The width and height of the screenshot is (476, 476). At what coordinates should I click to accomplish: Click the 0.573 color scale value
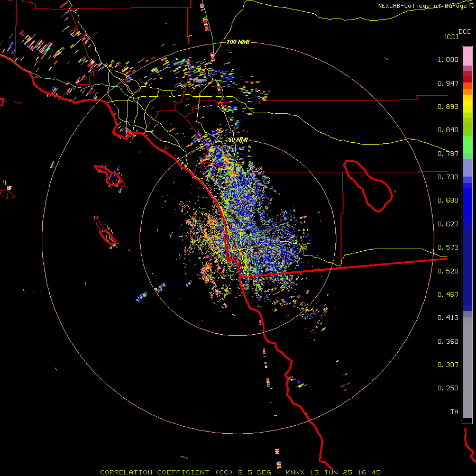[448, 248]
